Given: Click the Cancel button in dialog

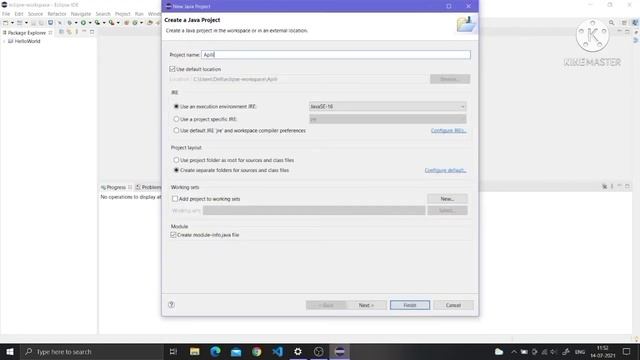Looking at the screenshot, I should point(453,305).
